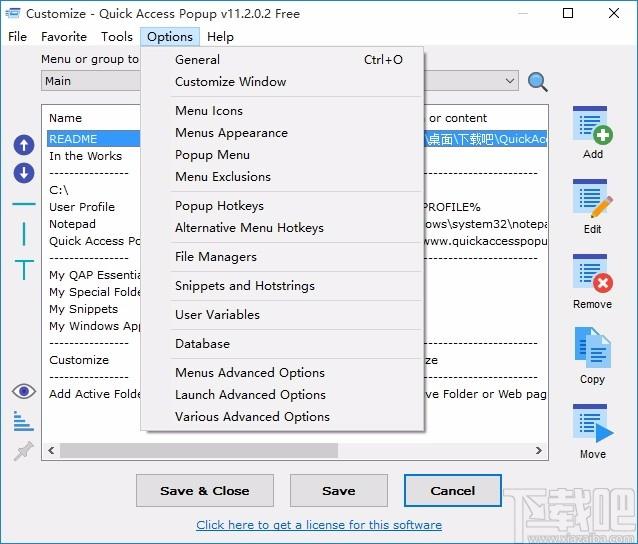Click the sort favorites icon
Image resolution: width=638 pixels, height=544 pixels.
coord(23,421)
